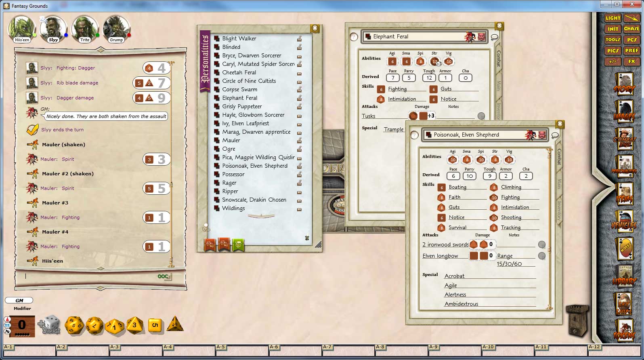This screenshot has height=360, width=644.
Task: Pick up the d8 die
Action: 134,325
